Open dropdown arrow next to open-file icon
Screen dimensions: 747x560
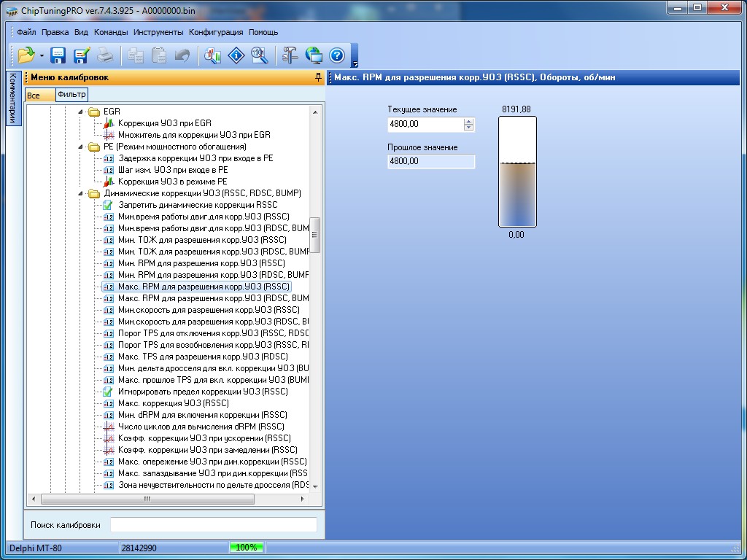(x=42, y=56)
